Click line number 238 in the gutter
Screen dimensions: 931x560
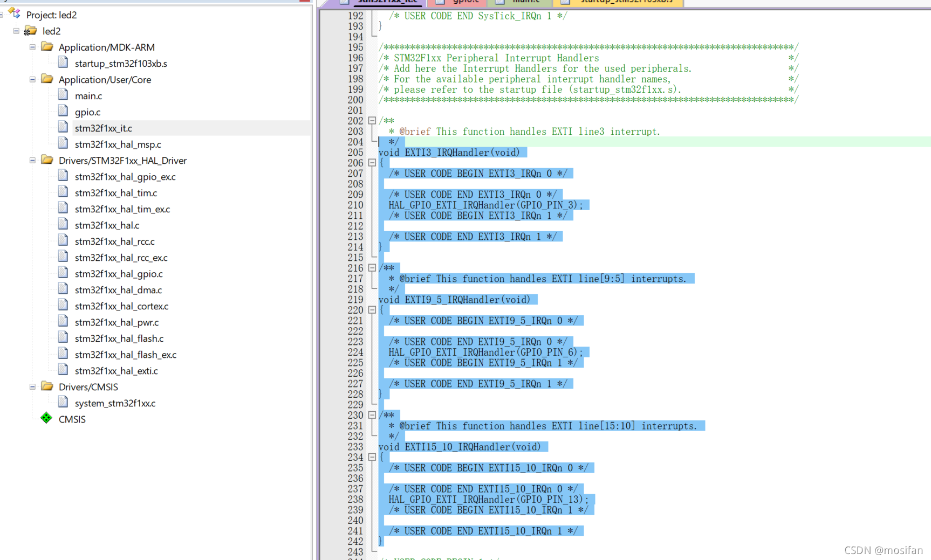pyautogui.click(x=355, y=499)
